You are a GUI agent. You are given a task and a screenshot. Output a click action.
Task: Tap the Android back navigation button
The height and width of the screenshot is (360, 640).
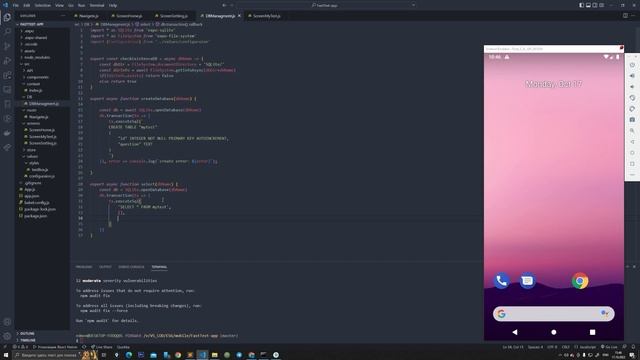(515, 332)
